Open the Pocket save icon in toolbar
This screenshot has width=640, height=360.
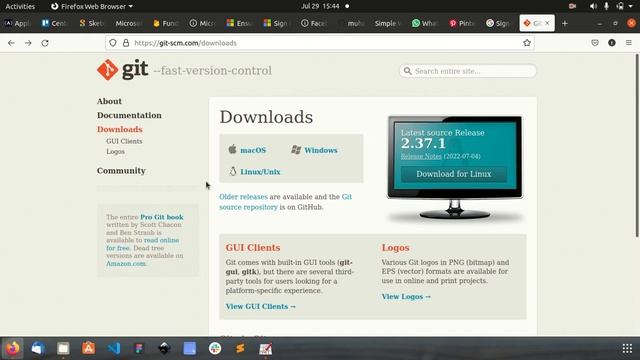[595, 43]
